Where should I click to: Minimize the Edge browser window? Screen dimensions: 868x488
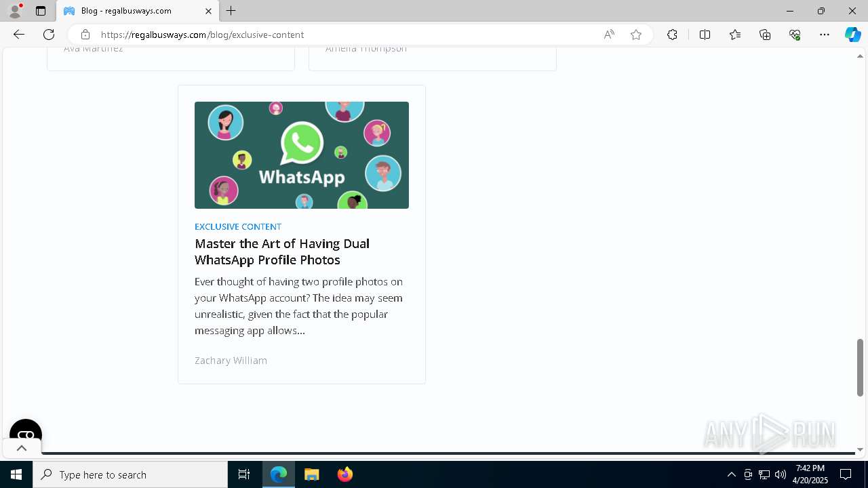point(789,11)
